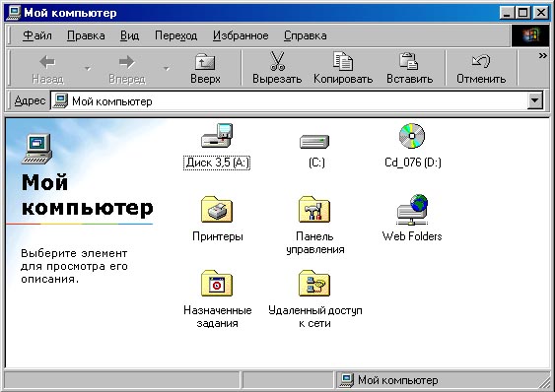This screenshot has width=555, height=392.
Task: Select the Удаленный доступ к сети icon
Action: pyautogui.click(x=314, y=283)
